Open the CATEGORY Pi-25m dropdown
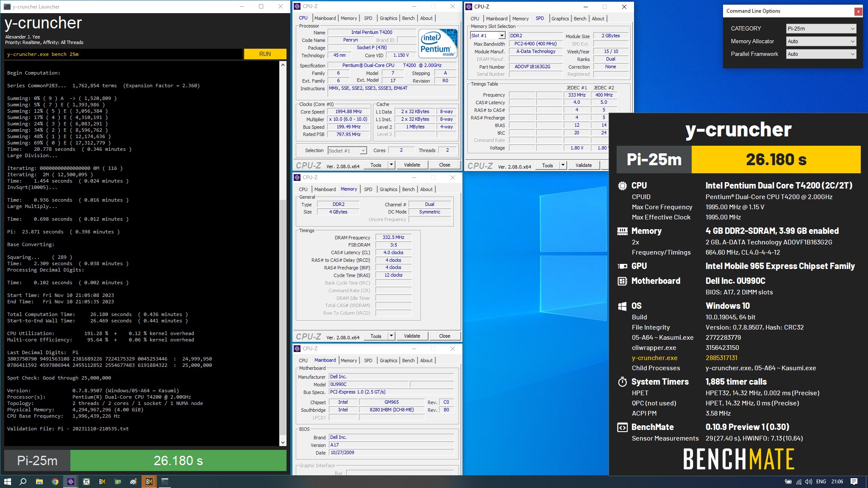Screen dimensions: 868x488 (x=821, y=28)
